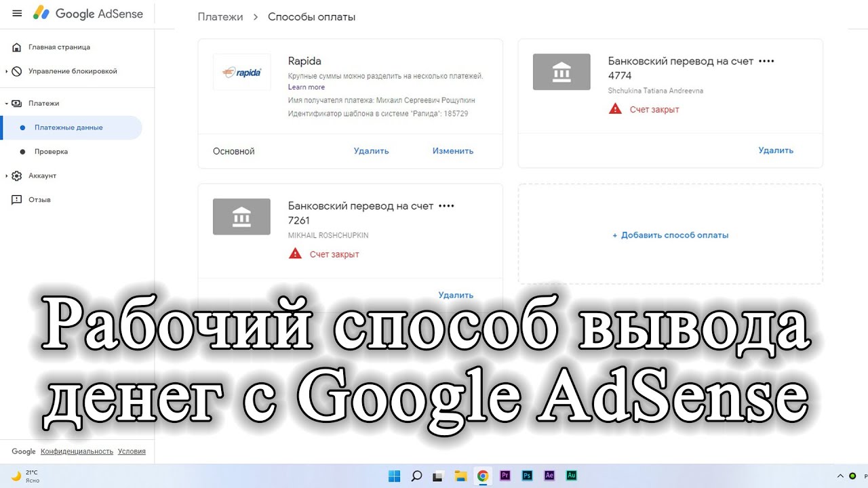
Task: Go back to Платежи breadcrumb
Action: (220, 17)
